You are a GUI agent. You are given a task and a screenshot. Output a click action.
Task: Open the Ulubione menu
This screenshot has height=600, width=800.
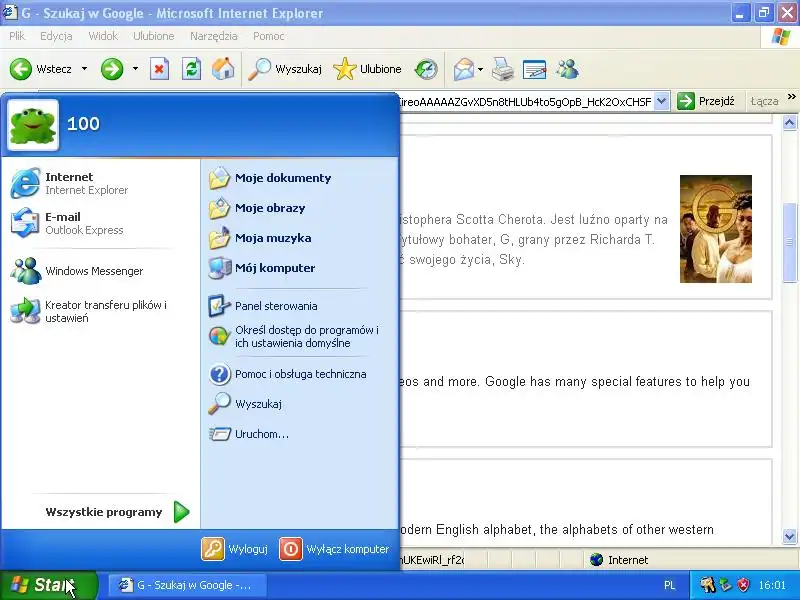tap(154, 36)
